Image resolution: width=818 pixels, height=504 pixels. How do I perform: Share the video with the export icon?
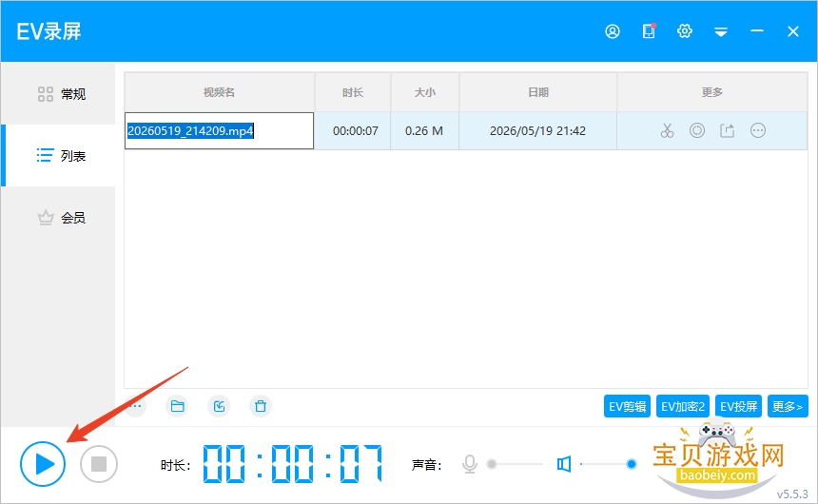point(728,130)
